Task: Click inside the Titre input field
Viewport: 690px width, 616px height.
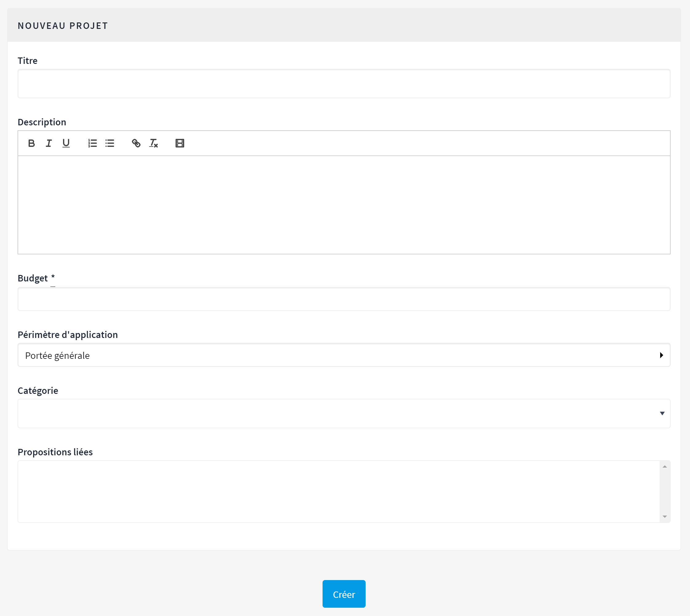Action: click(x=344, y=84)
